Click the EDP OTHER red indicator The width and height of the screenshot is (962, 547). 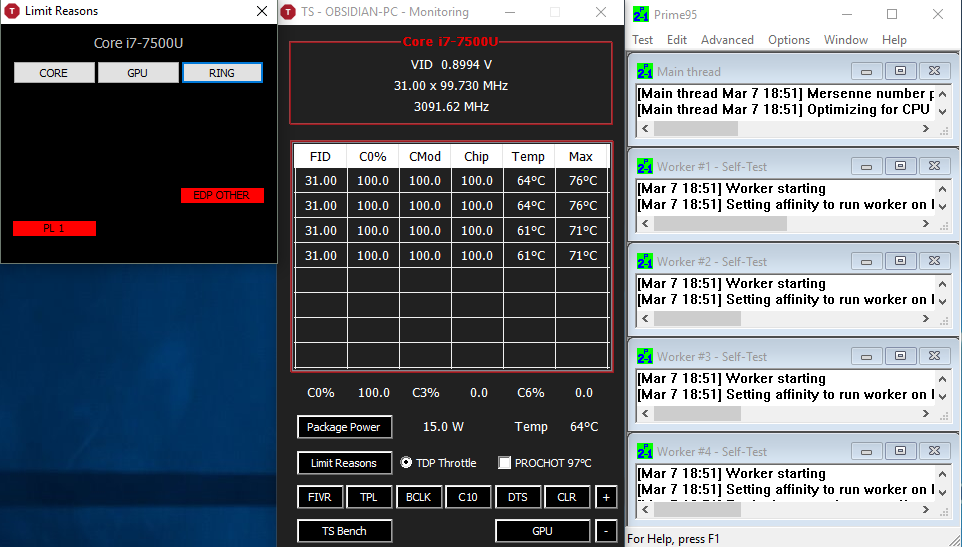point(222,195)
